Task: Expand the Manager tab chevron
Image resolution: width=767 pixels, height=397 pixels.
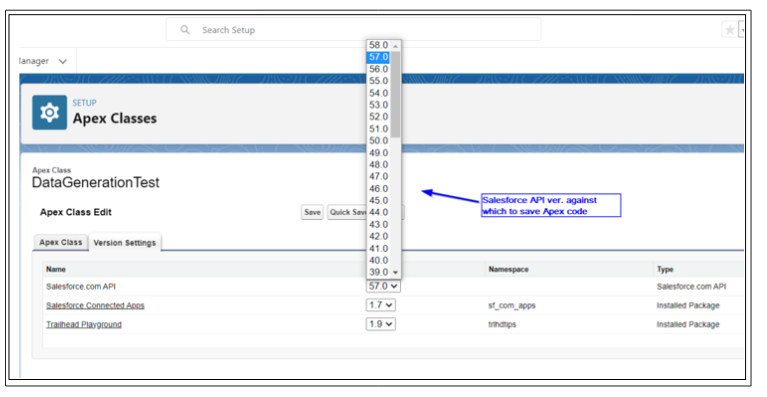Action: [63, 62]
